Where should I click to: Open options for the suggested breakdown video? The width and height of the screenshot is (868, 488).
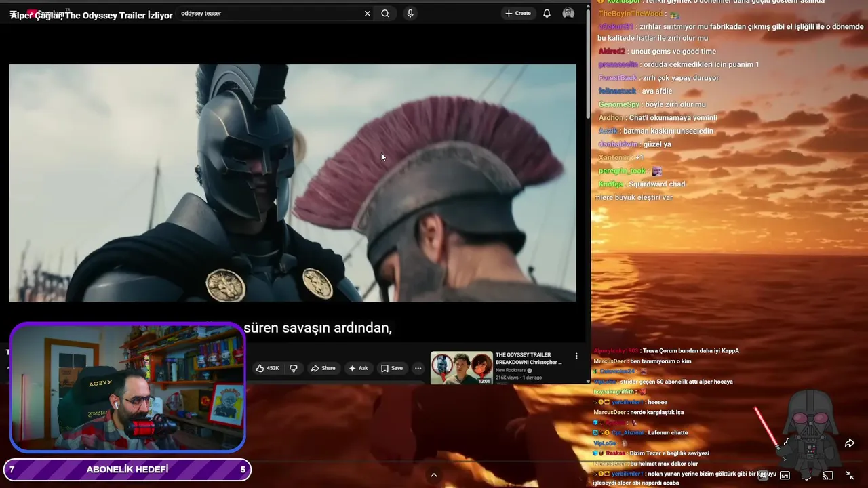[576, 356]
